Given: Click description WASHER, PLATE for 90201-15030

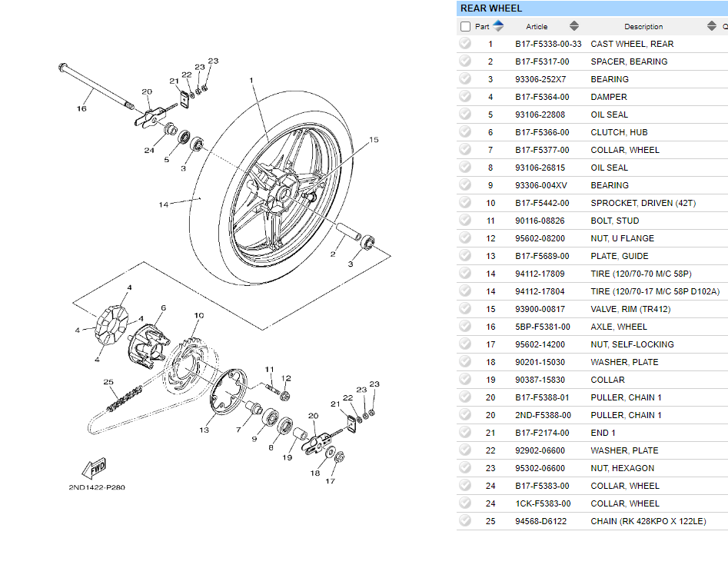Looking at the screenshot, I should pyautogui.click(x=624, y=362).
